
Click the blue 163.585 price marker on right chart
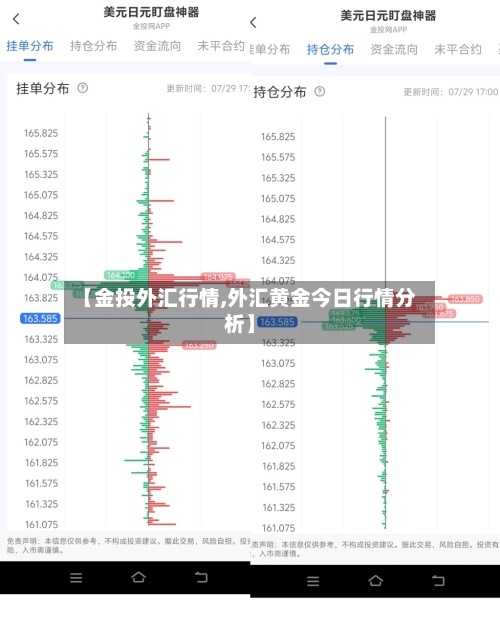coord(278,322)
